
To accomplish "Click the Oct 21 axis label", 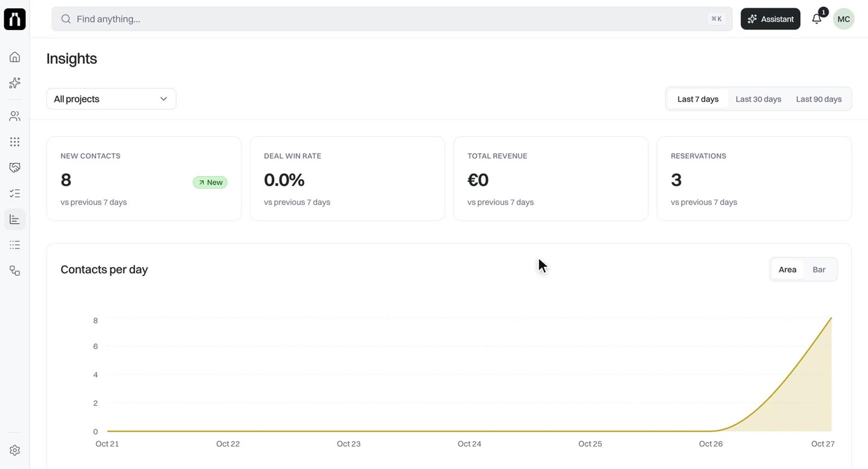I will [107, 444].
